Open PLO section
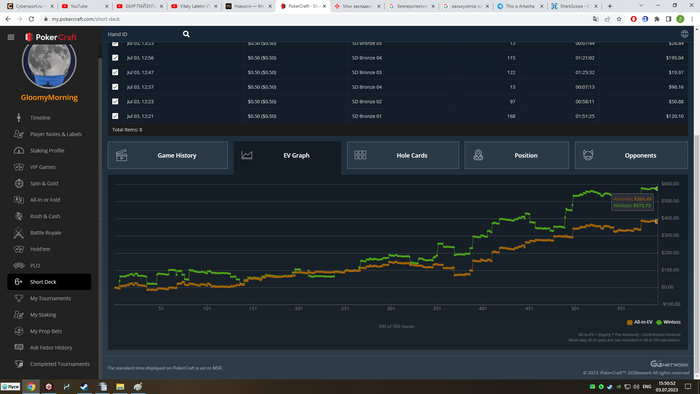Viewport: 700px width, 394px height. point(35,265)
